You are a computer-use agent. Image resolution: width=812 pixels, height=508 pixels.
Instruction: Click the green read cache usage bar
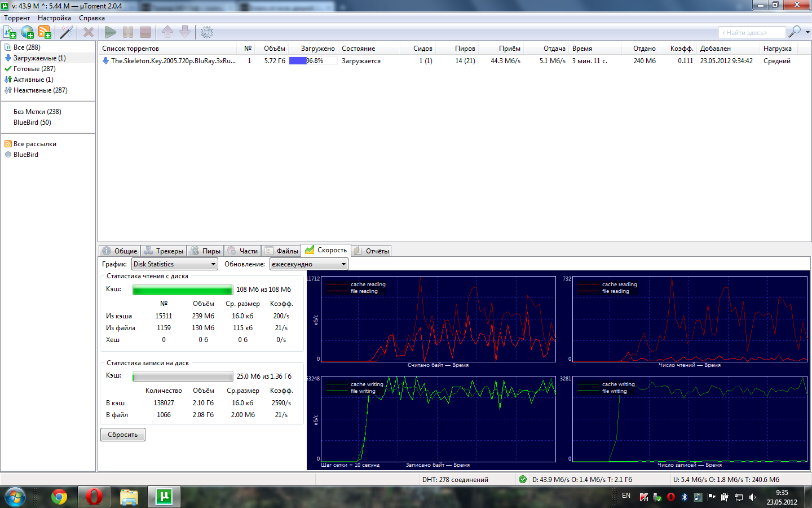coord(183,290)
